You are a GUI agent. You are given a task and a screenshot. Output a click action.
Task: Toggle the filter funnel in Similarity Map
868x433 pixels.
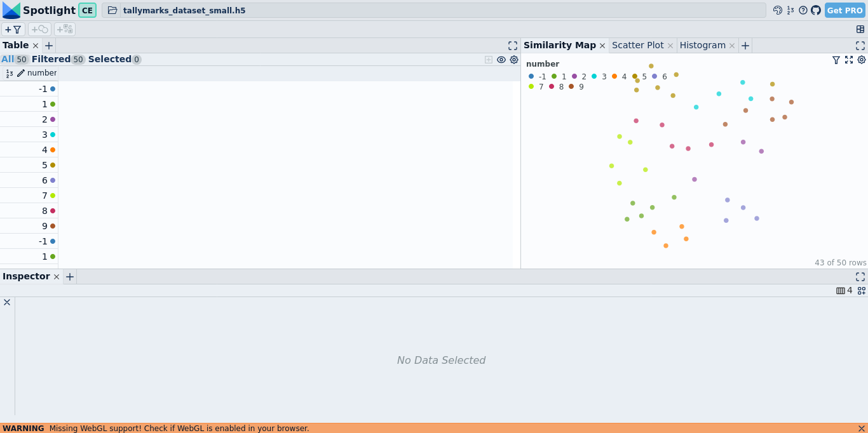tap(836, 60)
